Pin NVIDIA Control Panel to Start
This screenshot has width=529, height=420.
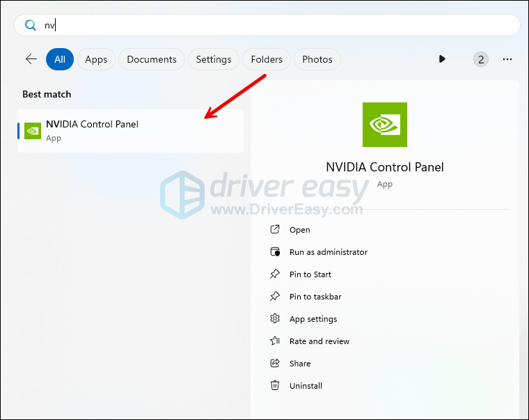click(310, 274)
